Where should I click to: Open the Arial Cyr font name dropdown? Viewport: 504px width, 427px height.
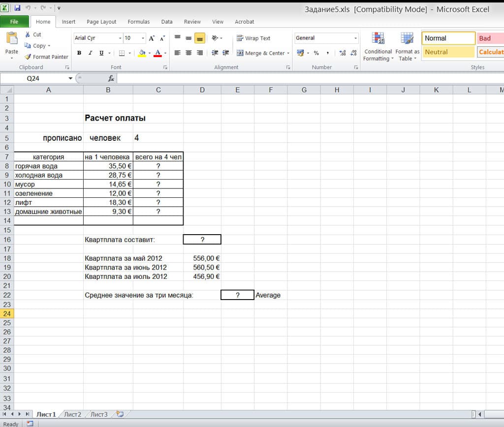(x=120, y=38)
